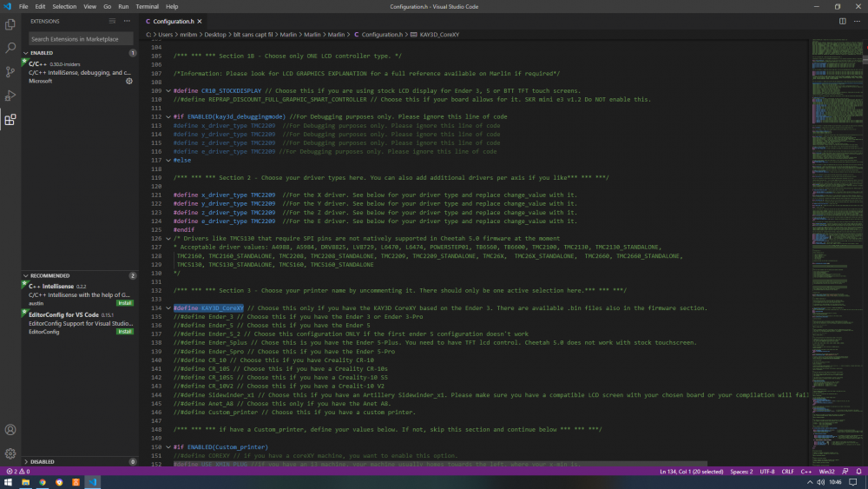This screenshot has width=868, height=489.
Task: Show hidden system tray icons
Action: (x=809, y=482)
